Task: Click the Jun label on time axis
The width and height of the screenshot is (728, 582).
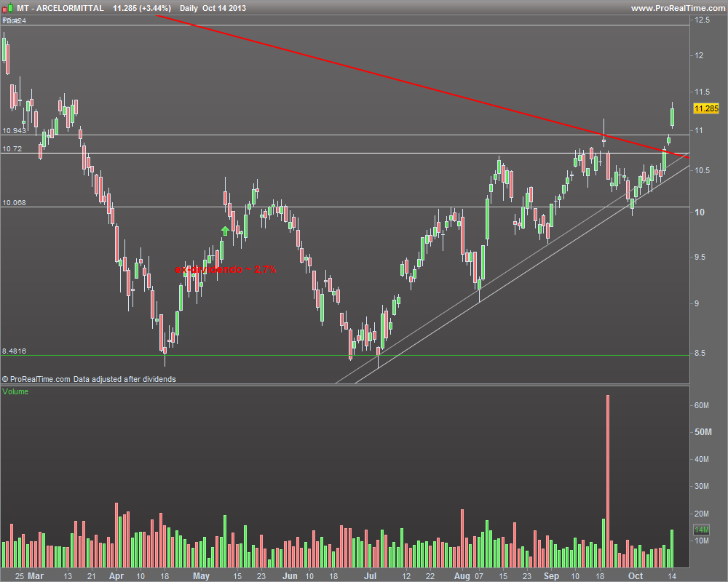Action: pos(290,576)
